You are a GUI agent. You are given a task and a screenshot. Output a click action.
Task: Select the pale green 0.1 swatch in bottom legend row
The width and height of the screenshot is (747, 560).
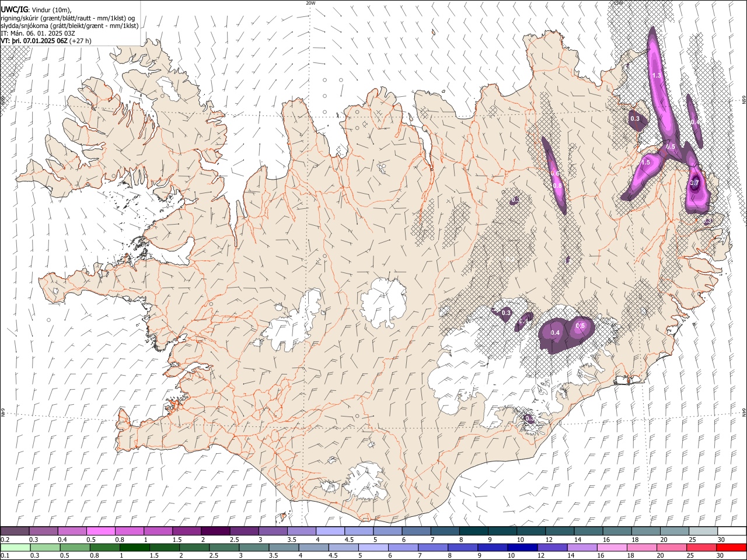(15, 547)
